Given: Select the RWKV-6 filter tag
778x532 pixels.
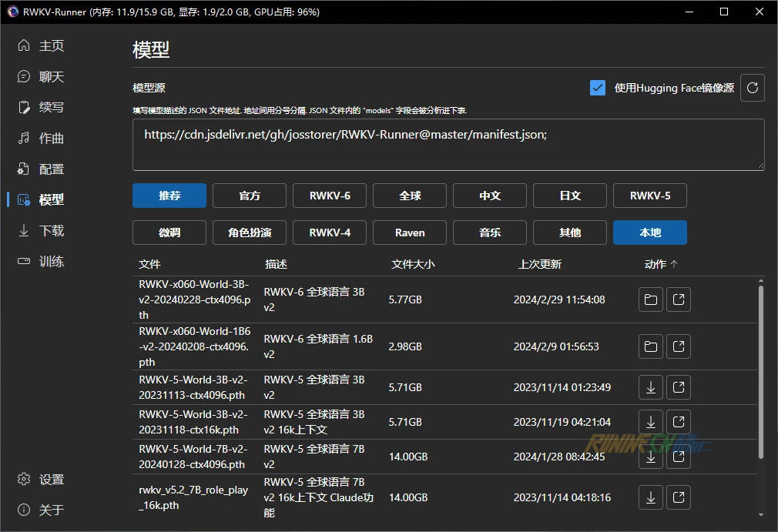Looking at the screenshot, I should coord(330,196).
